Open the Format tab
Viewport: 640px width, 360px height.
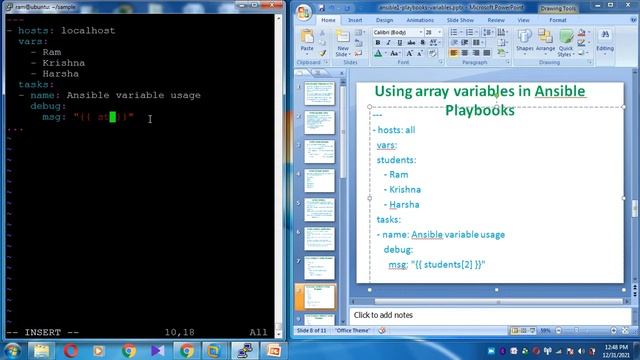tap(558, 20)
